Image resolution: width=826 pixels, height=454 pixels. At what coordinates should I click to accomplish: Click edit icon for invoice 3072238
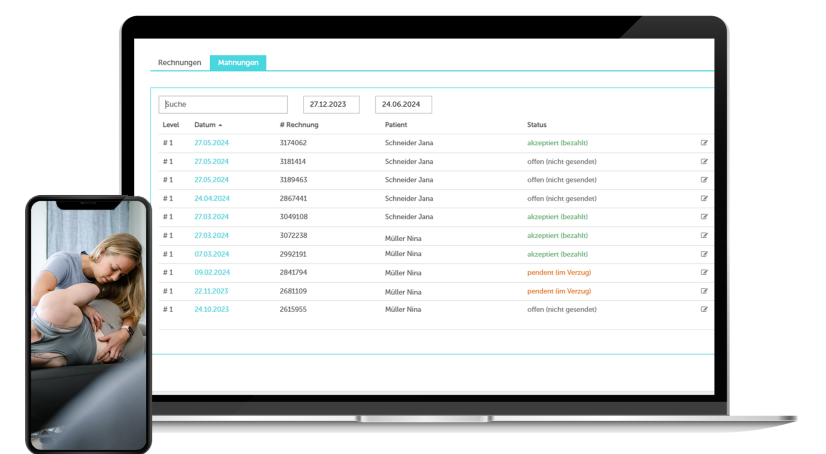704,235
